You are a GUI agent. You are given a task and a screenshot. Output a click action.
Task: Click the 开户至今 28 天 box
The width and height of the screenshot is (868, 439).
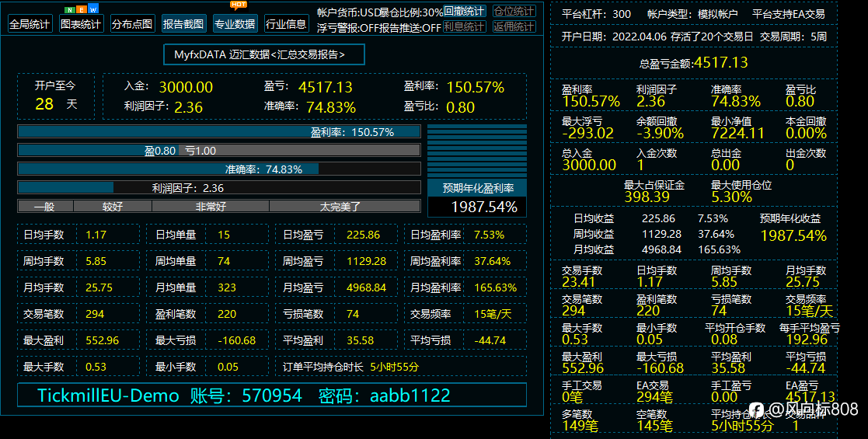pos(56,96)
